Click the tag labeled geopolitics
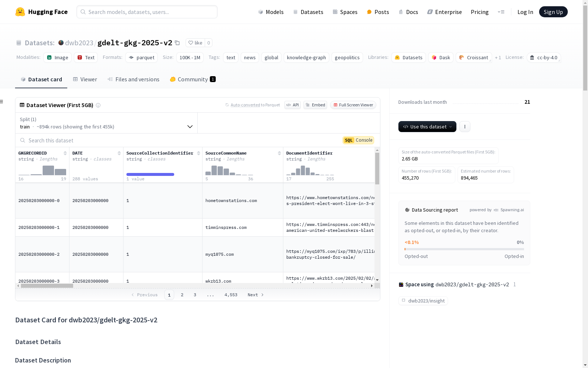Viewport: 588px width, 368px height. [347, 57]
